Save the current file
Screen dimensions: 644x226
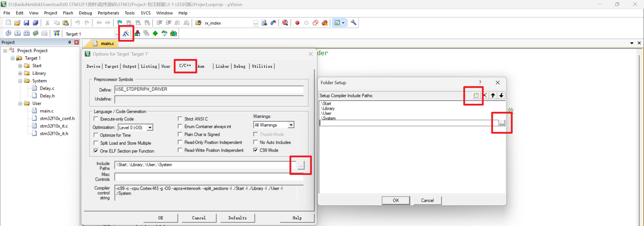tap(26, 23)
